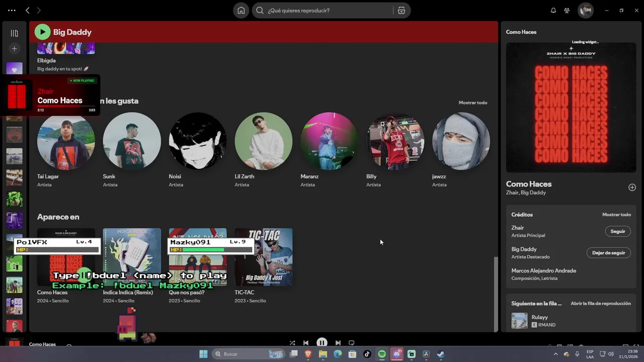Pause the current song
Viewport: 644px width, 362px height.
click(x=322, y=343)
